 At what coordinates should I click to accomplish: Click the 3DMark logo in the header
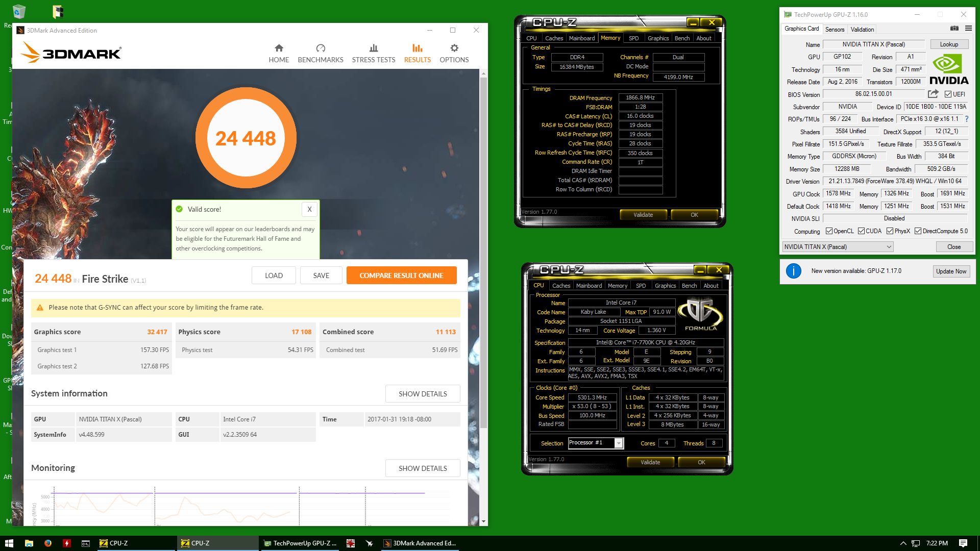click(71, 53)
